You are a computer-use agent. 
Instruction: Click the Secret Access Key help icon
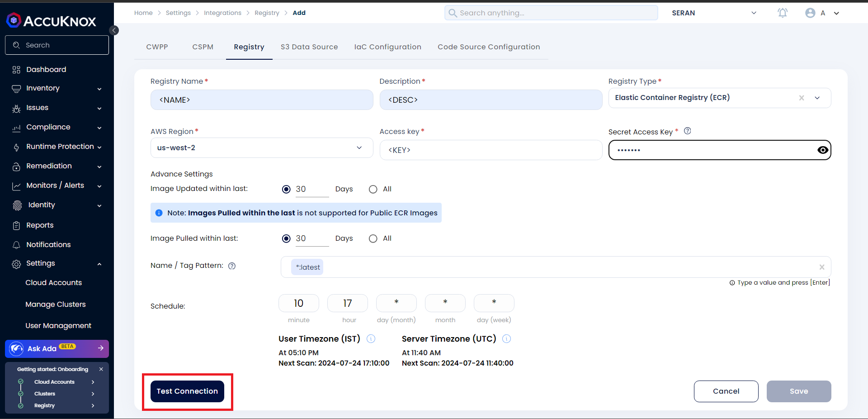687,131
